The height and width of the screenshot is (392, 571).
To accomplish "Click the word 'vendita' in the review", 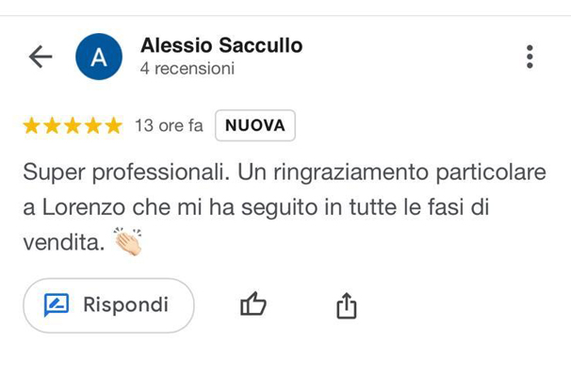I will click(x=61, y=242).
